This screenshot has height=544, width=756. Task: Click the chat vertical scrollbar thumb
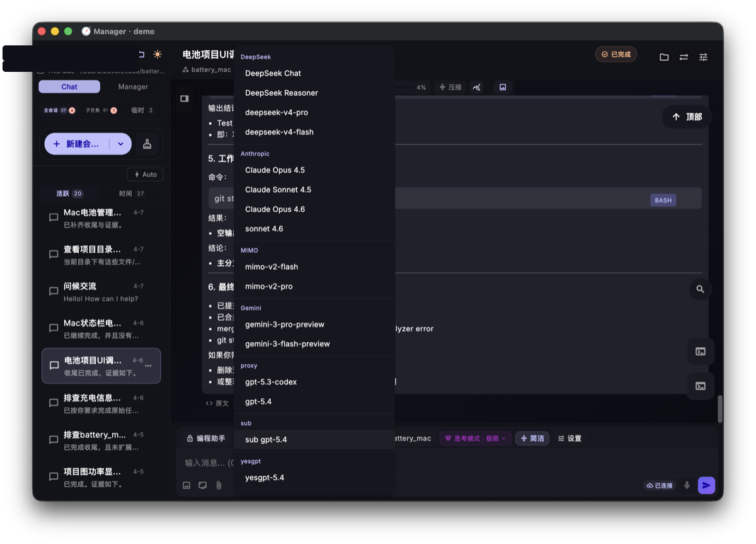coord(720,409)
